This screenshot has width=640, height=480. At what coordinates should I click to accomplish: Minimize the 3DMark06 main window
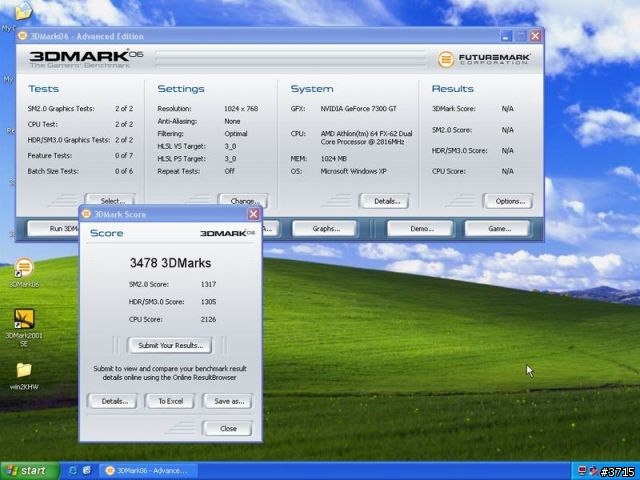[x=506, y=36]
